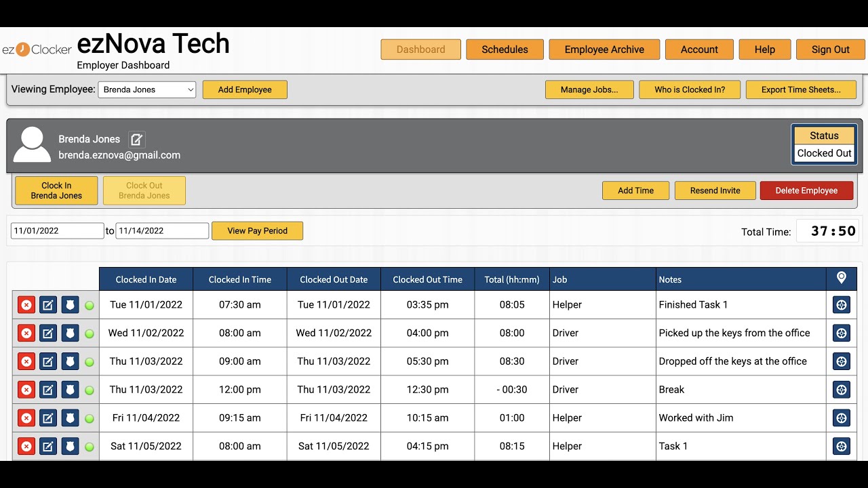The image size is (868, 488).
Task: Resend Invite to Brenda Jones
Action: click(x=715, y=190)
